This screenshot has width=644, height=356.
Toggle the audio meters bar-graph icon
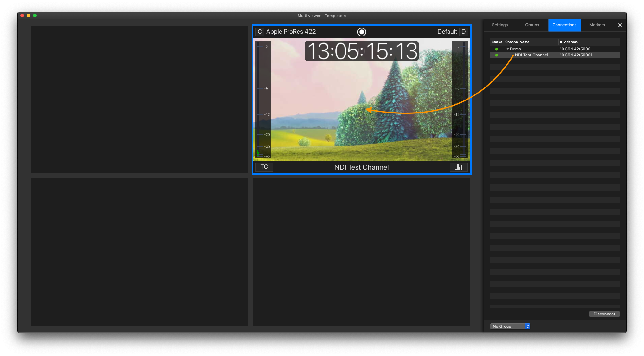(459, 167)
